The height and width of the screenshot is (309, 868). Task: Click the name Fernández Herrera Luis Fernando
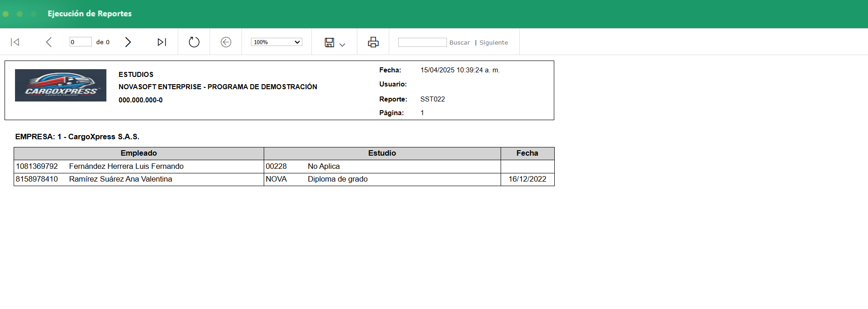pos(126,167)
